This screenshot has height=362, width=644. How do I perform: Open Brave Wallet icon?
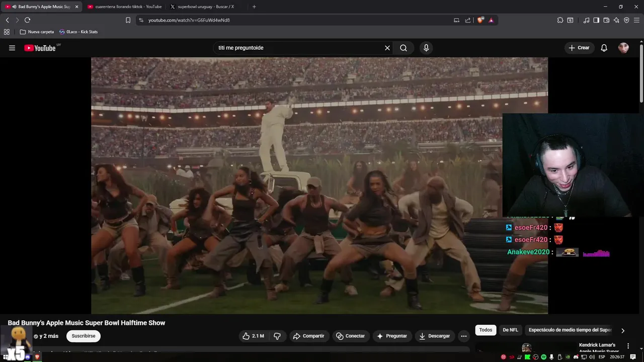point(606,20)
